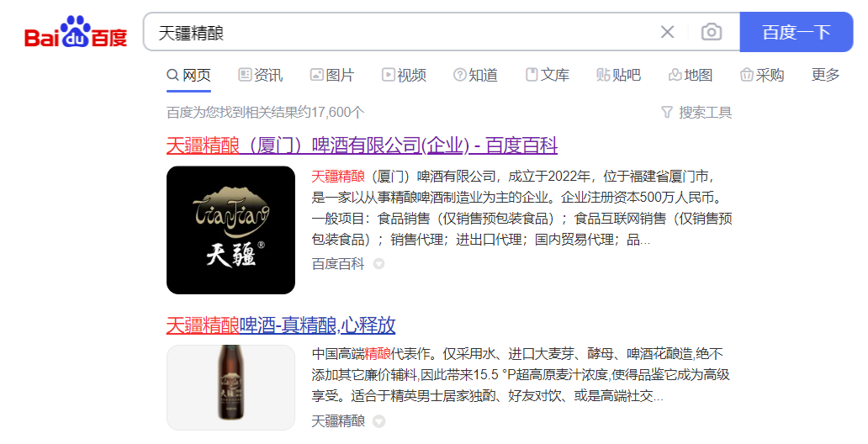Click the 天疆精酿 source label
This screenshot has width=868, height=444.
(338, 421)
